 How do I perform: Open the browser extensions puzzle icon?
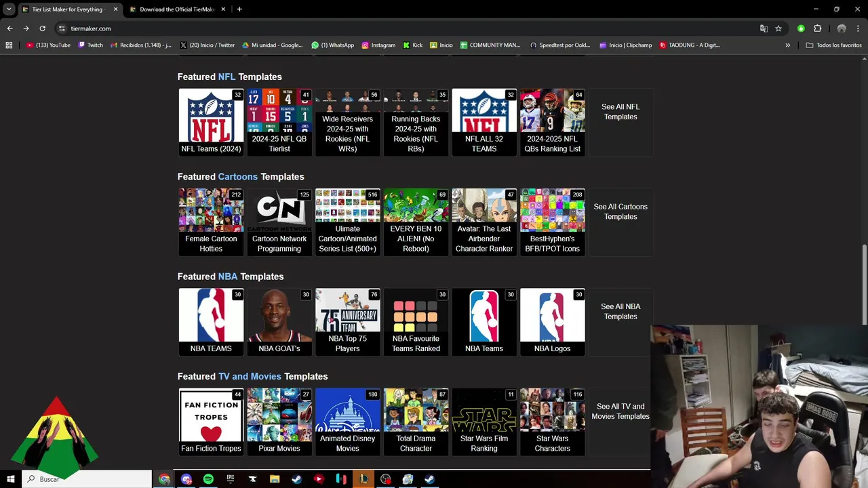817,28
